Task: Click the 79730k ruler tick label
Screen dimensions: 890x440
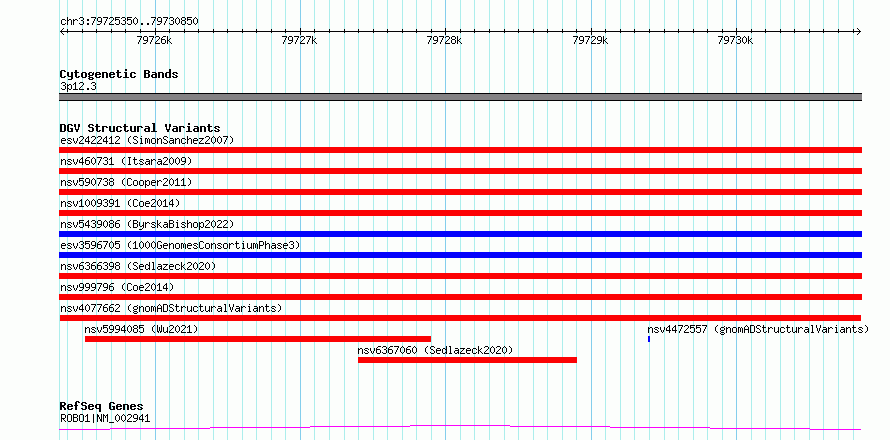Action: 735,40
